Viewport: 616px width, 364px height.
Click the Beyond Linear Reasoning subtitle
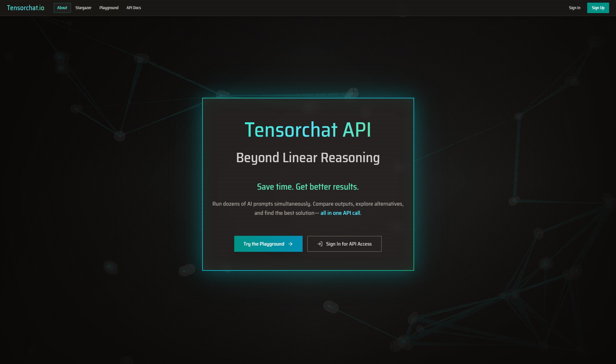click(308, 158)
